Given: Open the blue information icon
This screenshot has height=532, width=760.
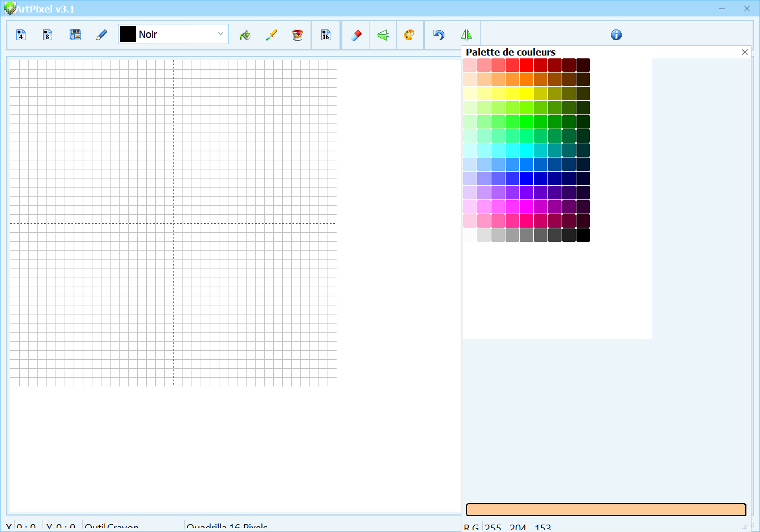Looking at the screenshot, I should coord(616,35).
